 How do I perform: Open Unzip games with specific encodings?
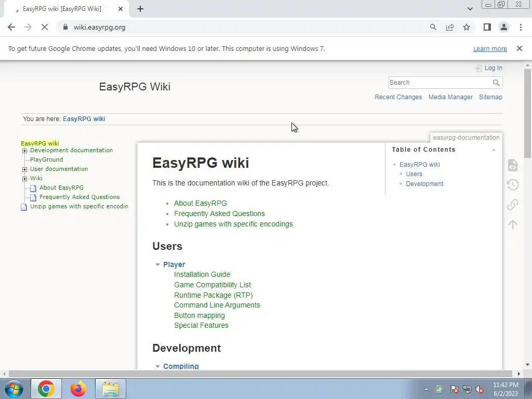233,224
